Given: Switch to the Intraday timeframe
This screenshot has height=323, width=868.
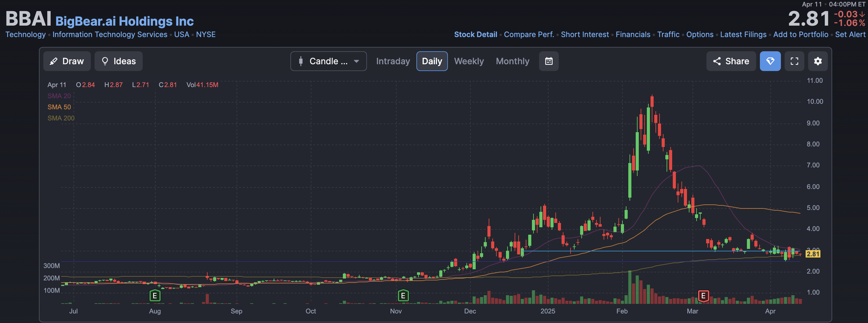Looking at the screenshot, I should pyautogui.click(x=393, y=61).
